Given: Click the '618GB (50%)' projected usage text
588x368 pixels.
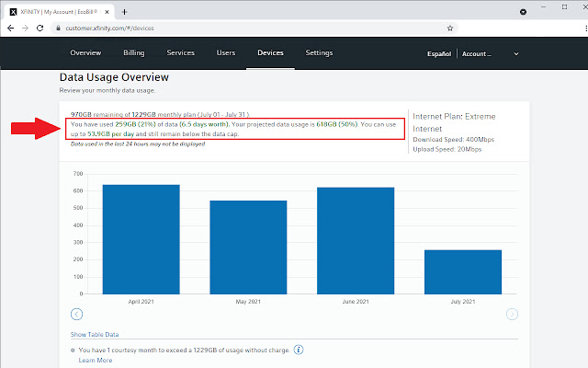Looking at the screenshot, I should pyautogui.click(x=337, y=124).
